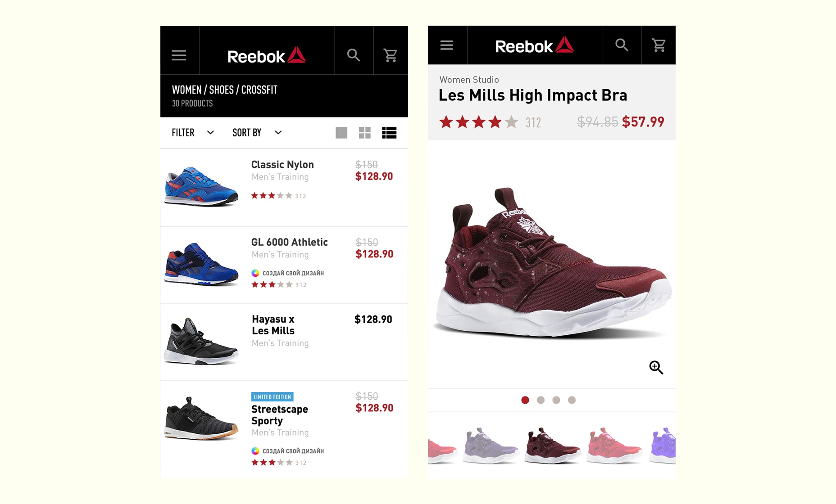
Task: Switch to grid view layout
Action: coord(364,133)
